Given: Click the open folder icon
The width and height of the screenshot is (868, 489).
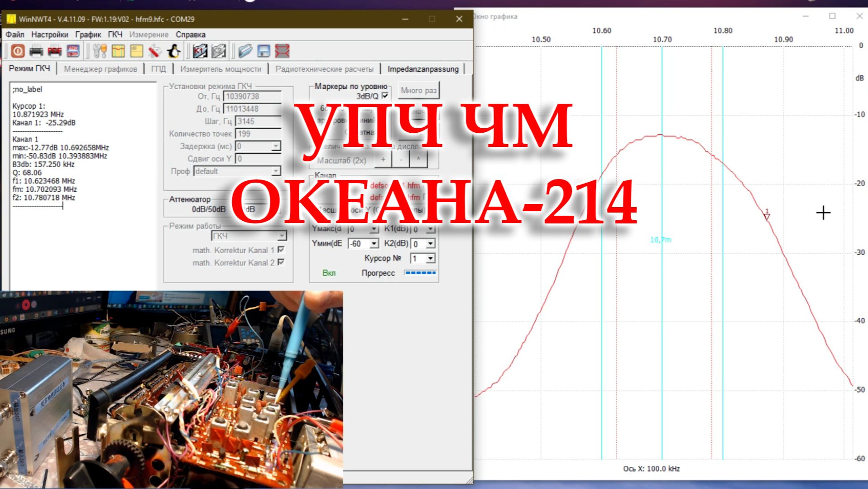Looking at the screenshot, I should point(245,51).
